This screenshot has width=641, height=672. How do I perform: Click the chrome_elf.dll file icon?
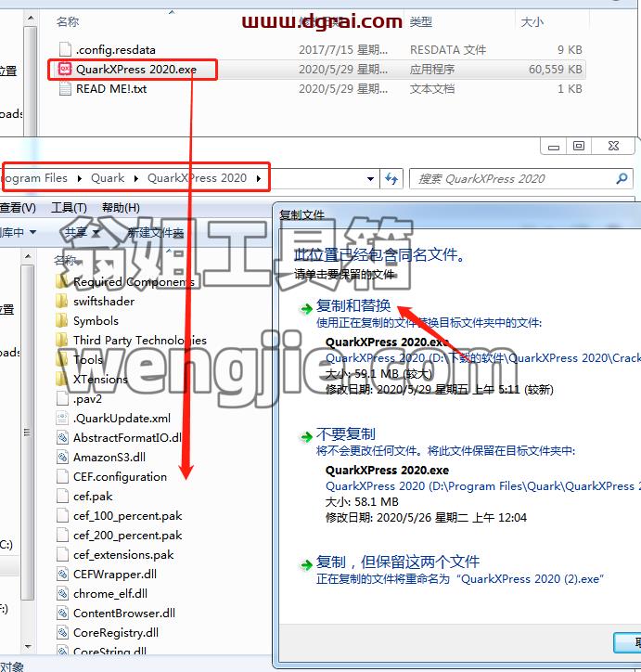click(x=62, y=594)
